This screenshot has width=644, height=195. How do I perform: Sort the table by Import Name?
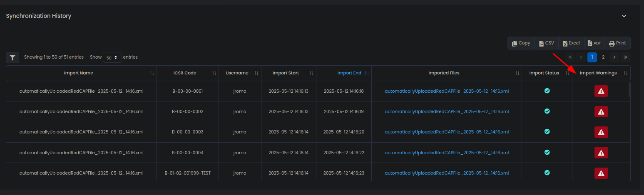point(79,73)
